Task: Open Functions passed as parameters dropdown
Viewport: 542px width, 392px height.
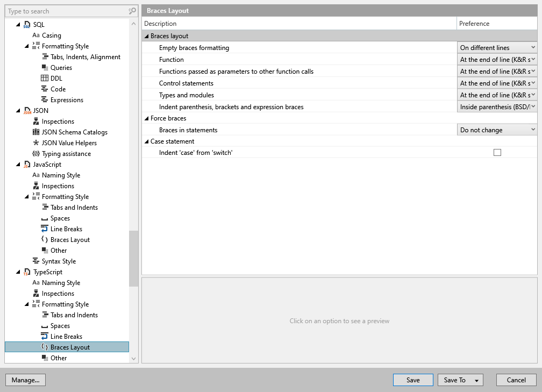Action: 497,71
